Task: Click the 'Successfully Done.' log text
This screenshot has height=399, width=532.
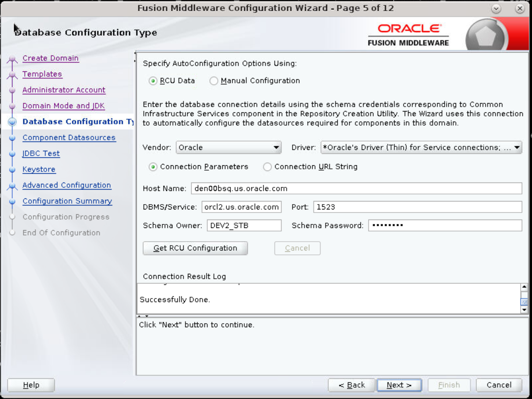Action: [175, 300]
